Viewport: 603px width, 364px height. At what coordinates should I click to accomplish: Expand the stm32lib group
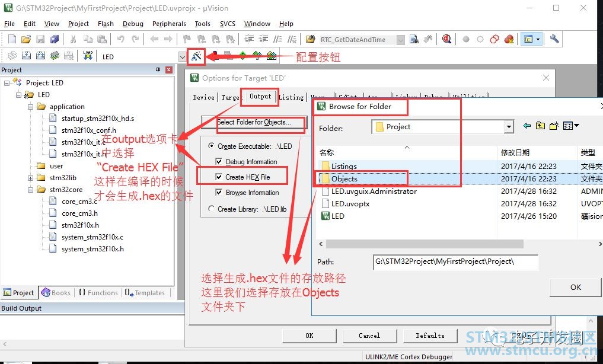coord(30,178)
